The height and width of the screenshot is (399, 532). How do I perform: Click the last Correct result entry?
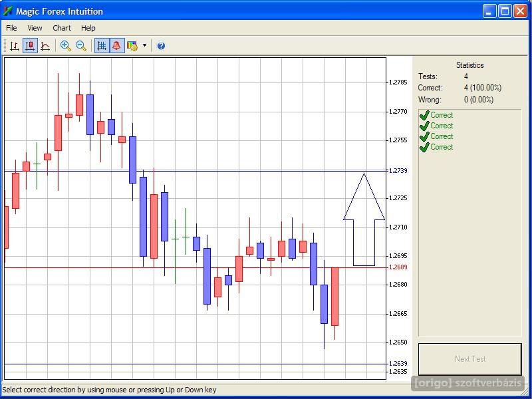(x=436, y=147)
